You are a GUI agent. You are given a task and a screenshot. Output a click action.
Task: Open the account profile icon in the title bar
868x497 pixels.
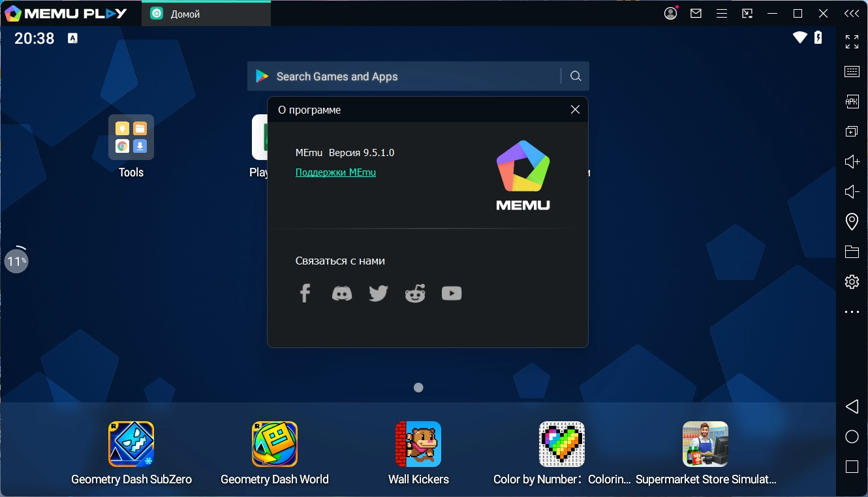[x=671, y=13]
